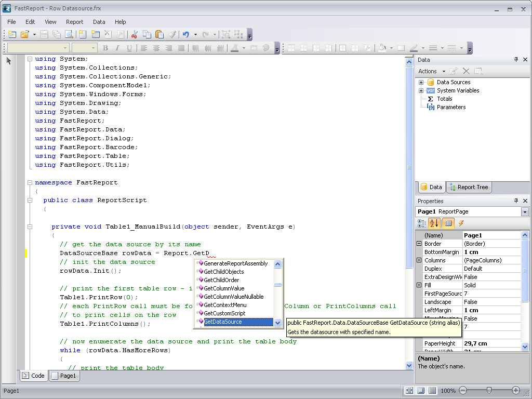Image resolution: width=532 pixels, height=399 pixels.
Task: Expand the Data Sources tree node
Action: [x=421, y=82]
